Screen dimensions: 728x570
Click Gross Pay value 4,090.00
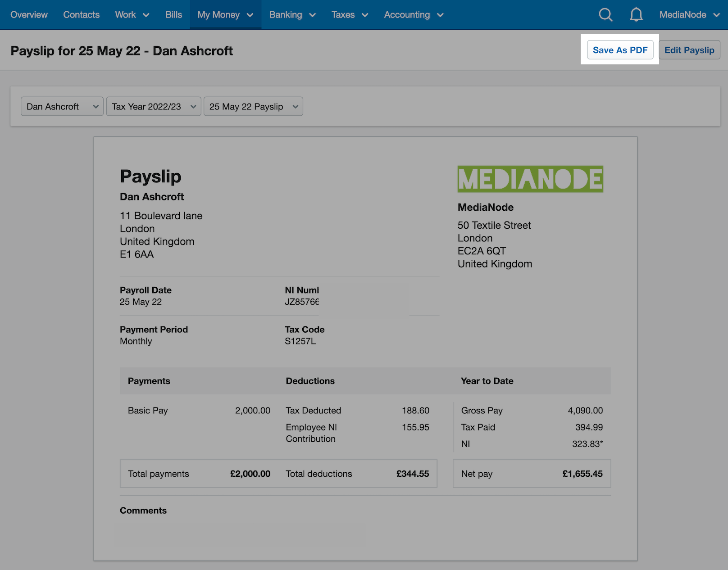[x=585, y=411]
